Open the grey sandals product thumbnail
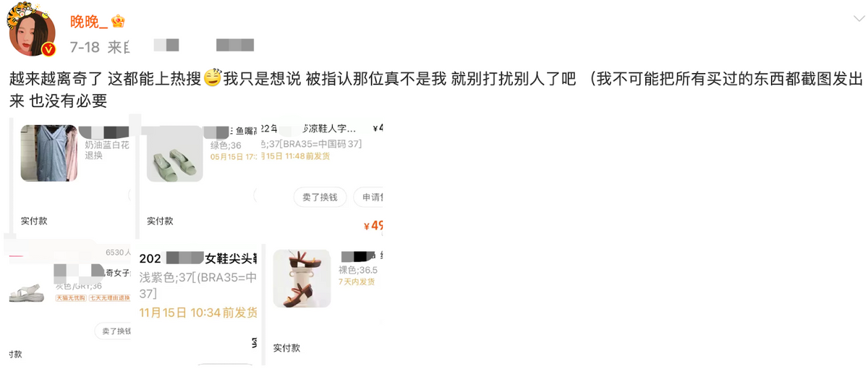The width and height of the screenshot is (868, 369). [30, 291]
